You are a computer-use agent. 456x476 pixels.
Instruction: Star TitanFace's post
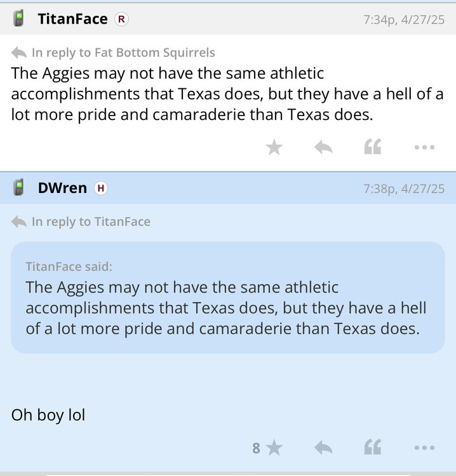tap(274, 147)
